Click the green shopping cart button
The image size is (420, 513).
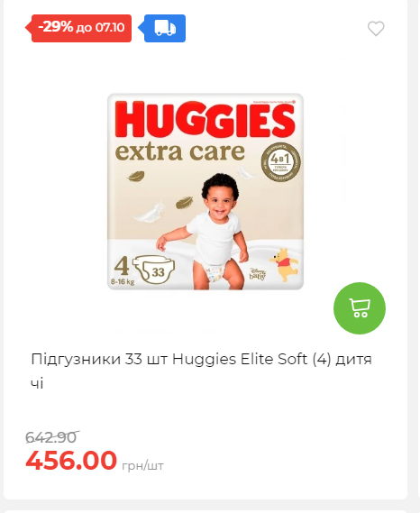(360, 308)
